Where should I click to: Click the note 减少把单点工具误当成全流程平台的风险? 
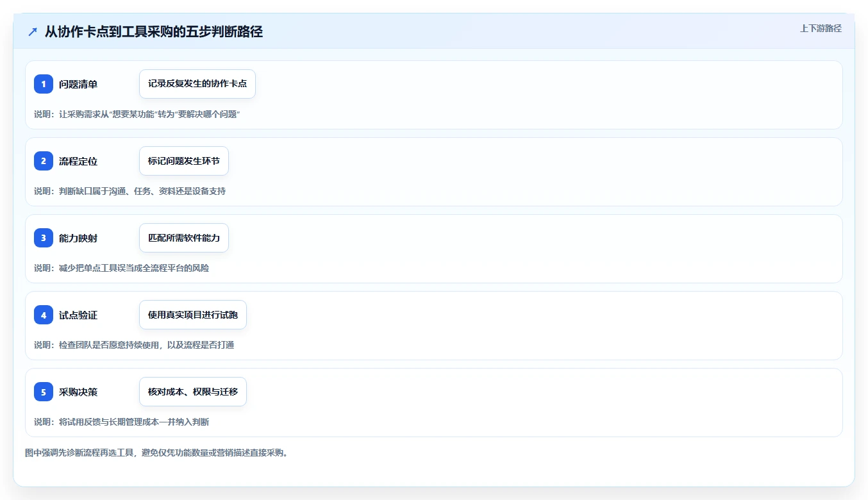click(x=121, y=268)
